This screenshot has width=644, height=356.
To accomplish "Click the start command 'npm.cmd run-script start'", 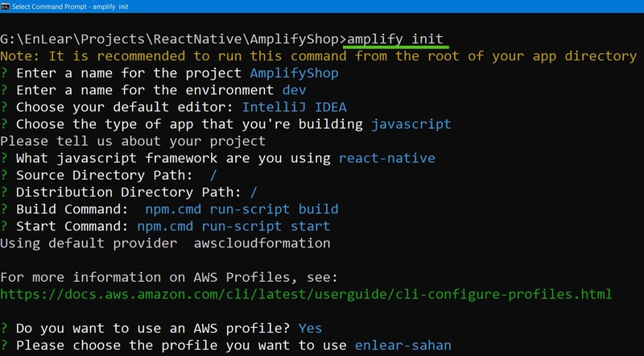I will (x=233, y=226).
